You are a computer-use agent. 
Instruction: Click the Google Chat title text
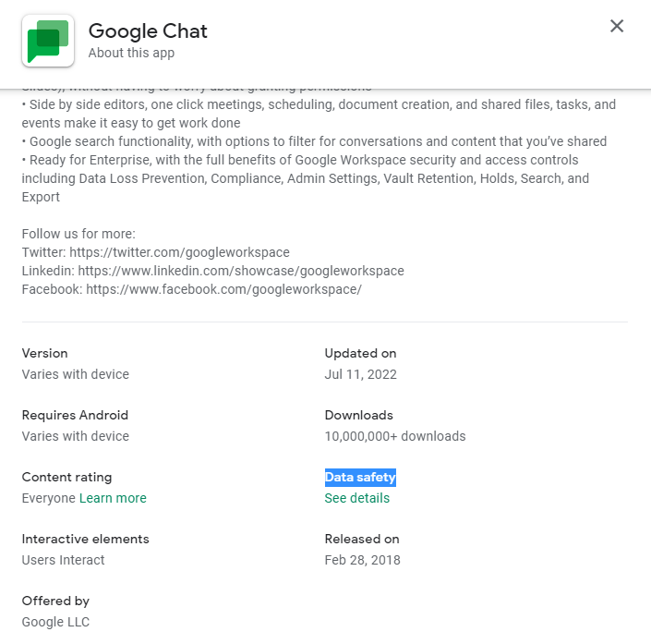(x=148, y=30)
